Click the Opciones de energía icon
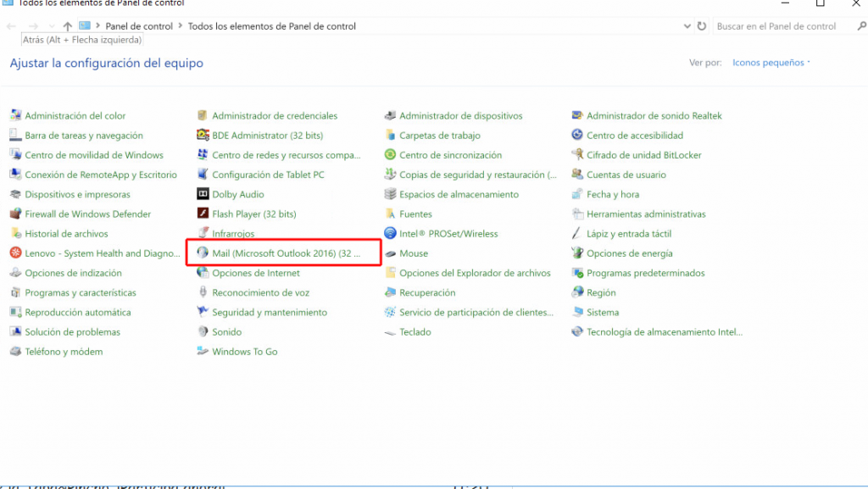Viewport: 868px width, 489px height. (x=577, y=253)
